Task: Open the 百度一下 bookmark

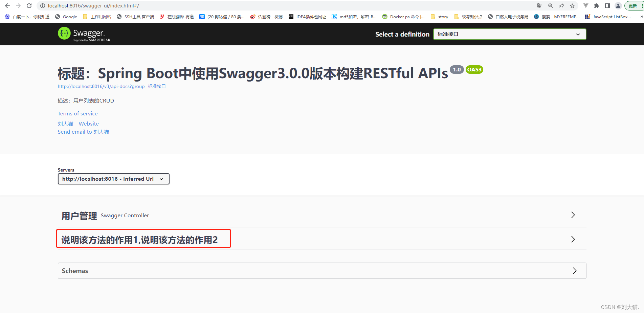Action: (27, 17)
